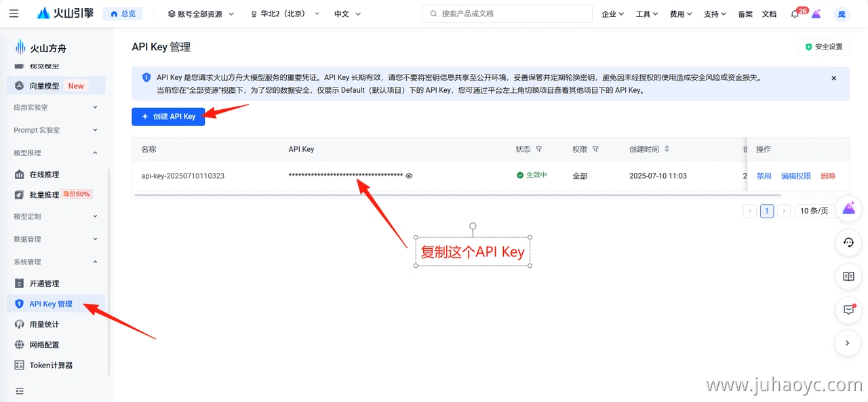This screenshot has height=402, width=868.
Task: Click the 创建 API Key button
Action: point(168,117)
